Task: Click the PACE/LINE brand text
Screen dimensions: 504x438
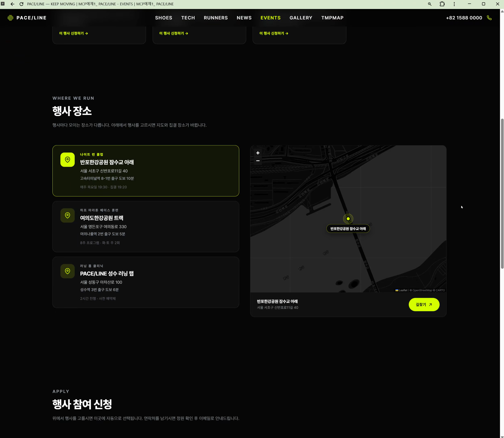Action: (31, 18)
